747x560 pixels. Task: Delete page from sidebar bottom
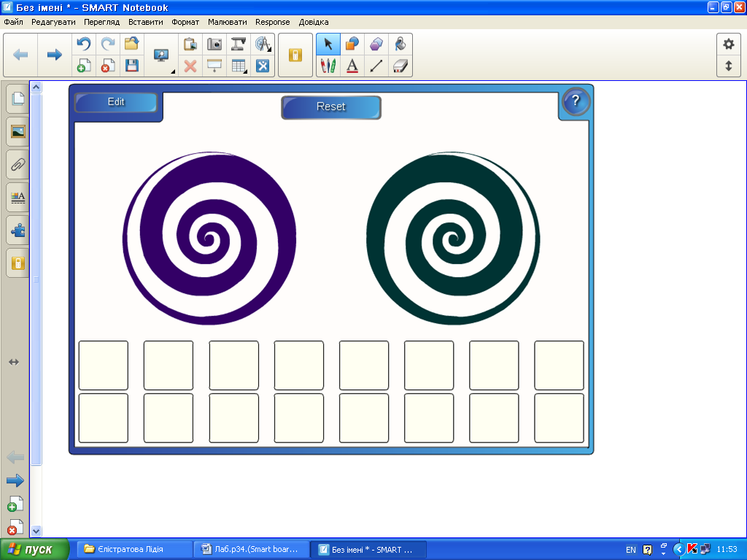click(15, 527)
